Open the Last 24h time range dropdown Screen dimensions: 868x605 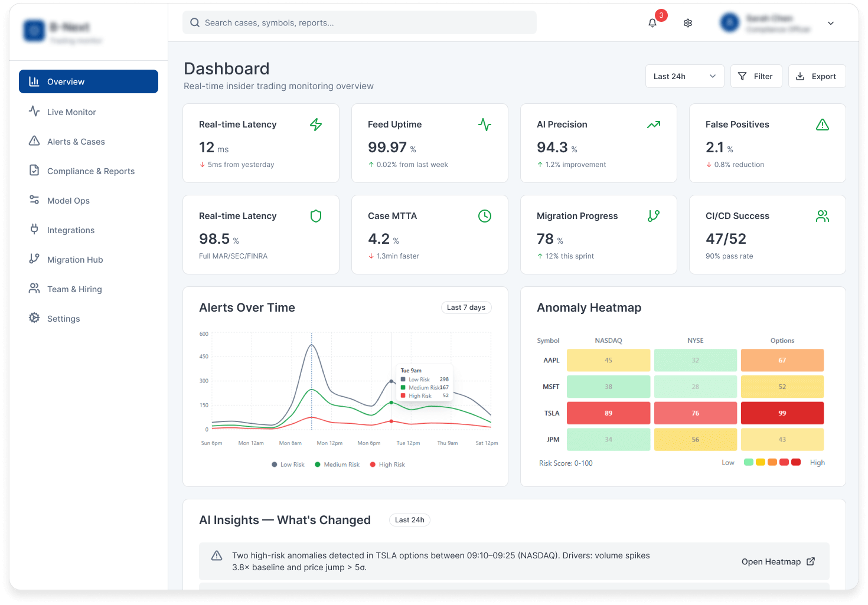(684, 76)
